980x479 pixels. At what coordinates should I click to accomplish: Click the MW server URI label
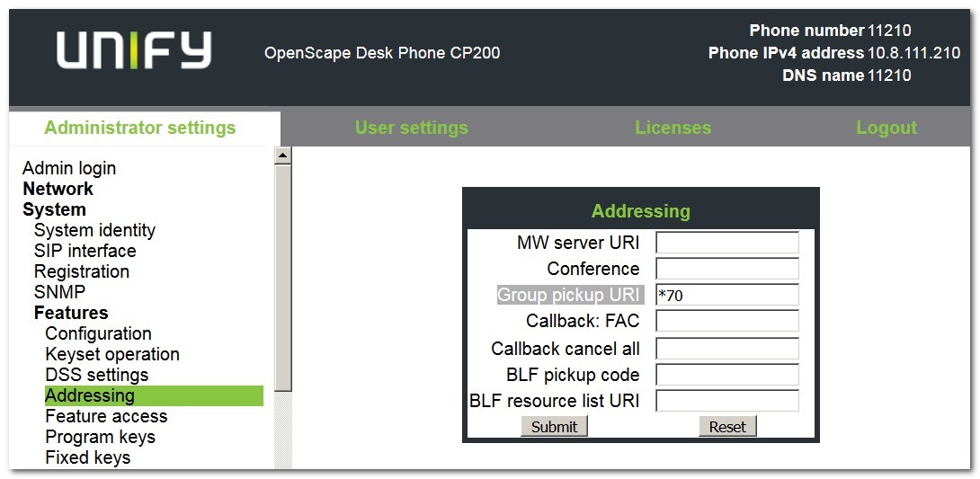tap(578, 243)
